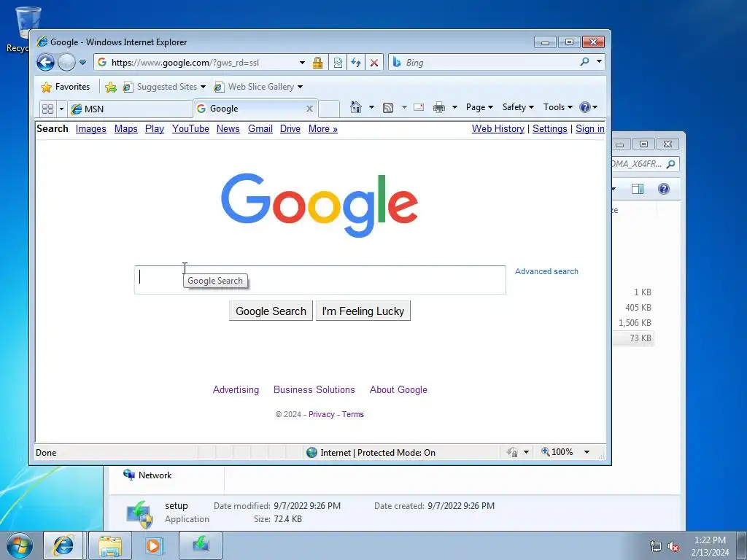Click the Gmail link

coord(260,128)
